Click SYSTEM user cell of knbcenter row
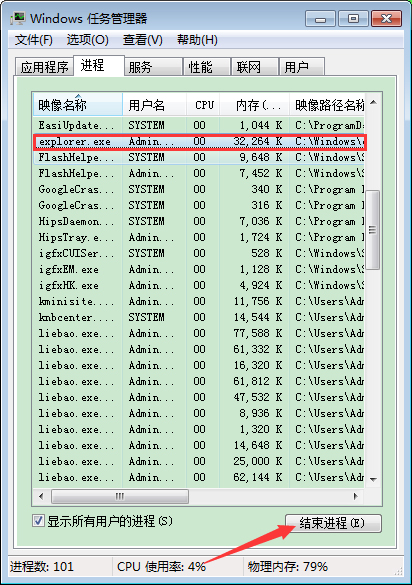Image resolution: width=412 pixels, height=585 pixels. 146,317
